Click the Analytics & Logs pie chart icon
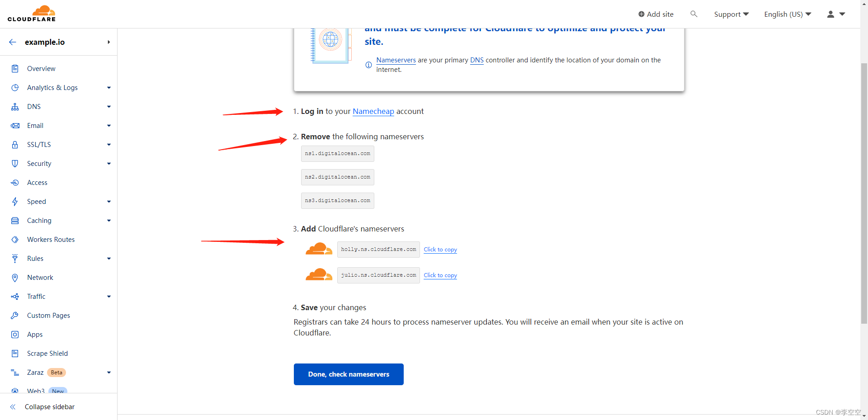Image resolution: width=868 pixels, height=420 pixels. tap(15, 88)
